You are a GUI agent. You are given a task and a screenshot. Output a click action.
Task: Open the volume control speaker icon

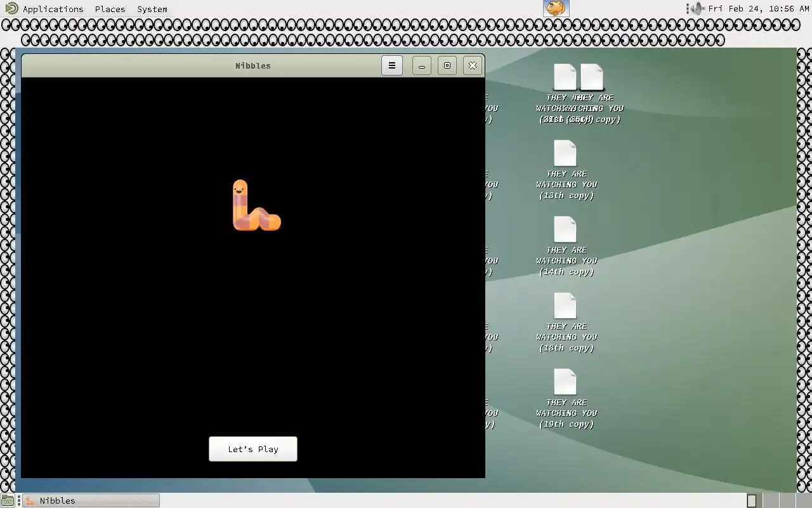pyautogui.click(x=697, y=8)
